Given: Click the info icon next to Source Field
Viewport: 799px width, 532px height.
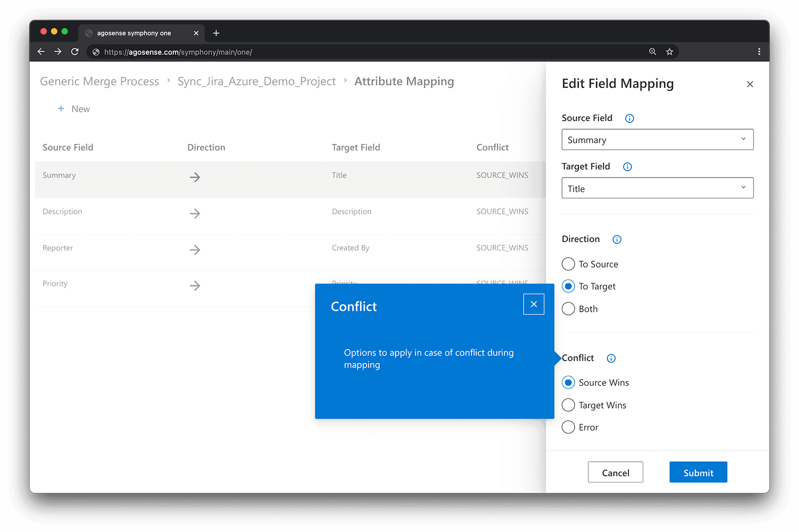Looking at the screenshot, I should 629,119.
